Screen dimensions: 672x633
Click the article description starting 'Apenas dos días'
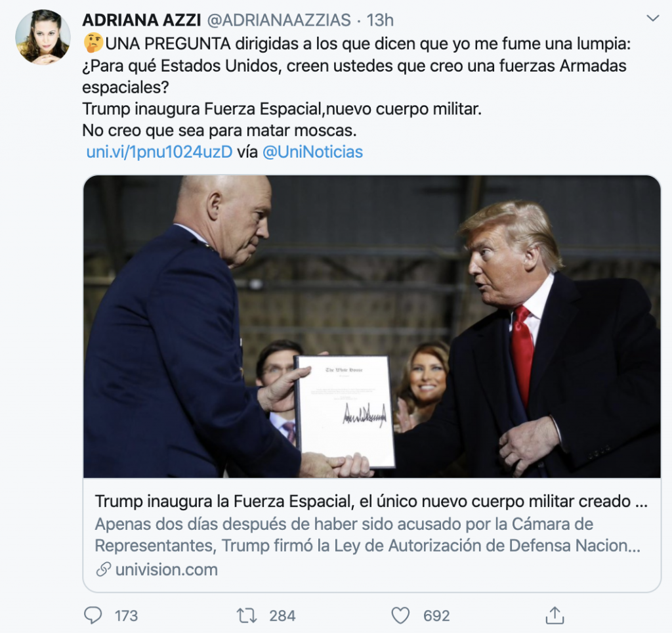point(367,535)
